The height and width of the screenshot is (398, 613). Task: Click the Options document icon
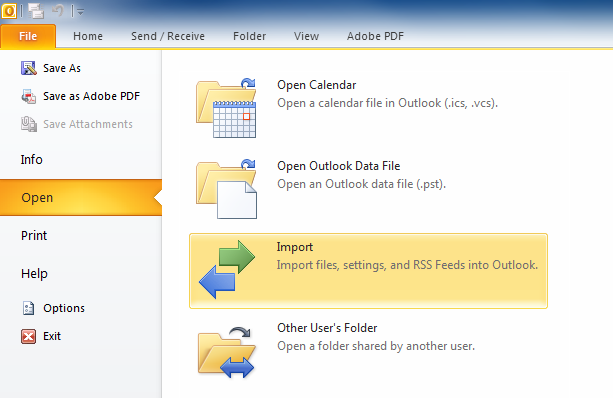tap(28, 308)
